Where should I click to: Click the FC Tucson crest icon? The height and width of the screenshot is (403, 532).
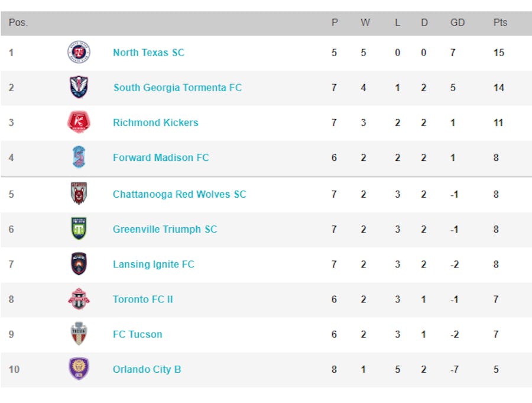(x=79, y=334)
